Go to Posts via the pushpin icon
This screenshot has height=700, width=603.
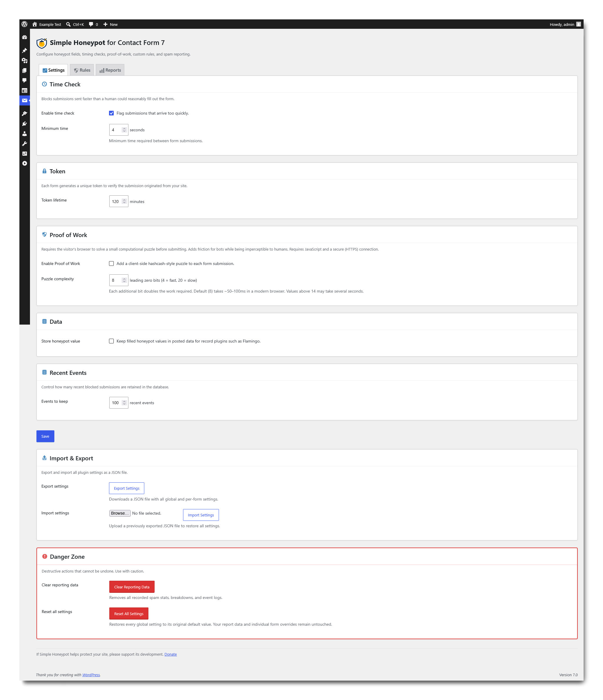pos(24,51)
